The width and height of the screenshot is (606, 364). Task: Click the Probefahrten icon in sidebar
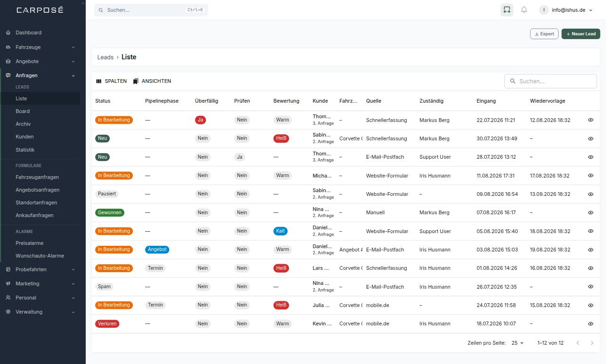(x=8, y=269)
